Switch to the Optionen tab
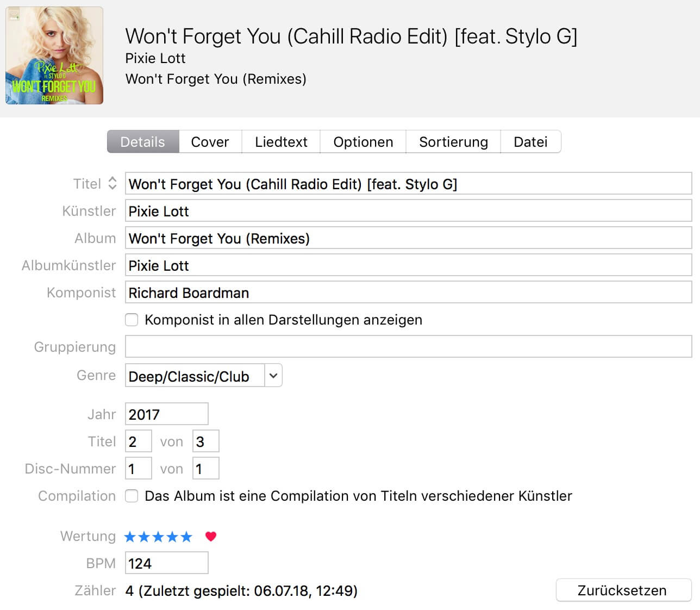 coord(363,142)
